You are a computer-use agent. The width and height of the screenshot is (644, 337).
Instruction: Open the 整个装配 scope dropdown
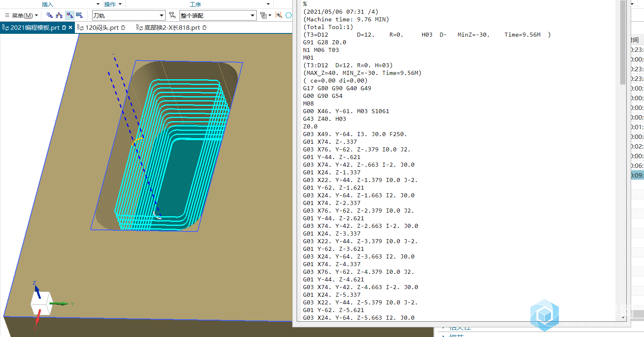[x=218, y=15]
